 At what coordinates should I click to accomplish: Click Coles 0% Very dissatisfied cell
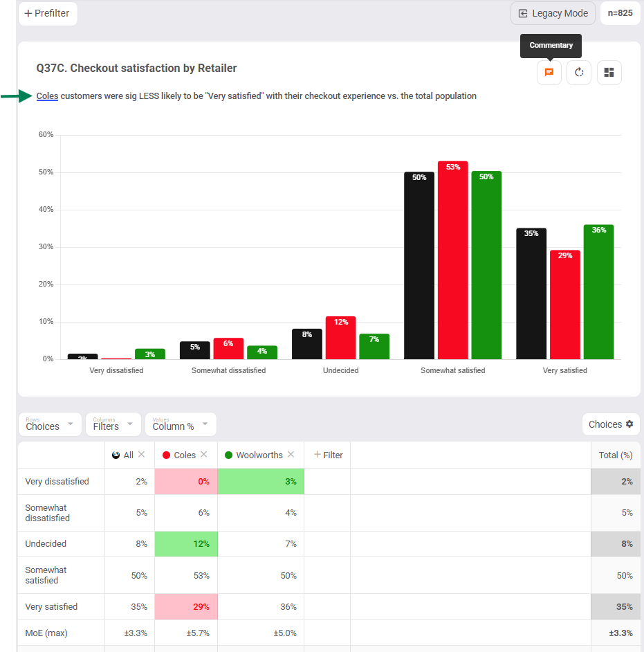186,482
